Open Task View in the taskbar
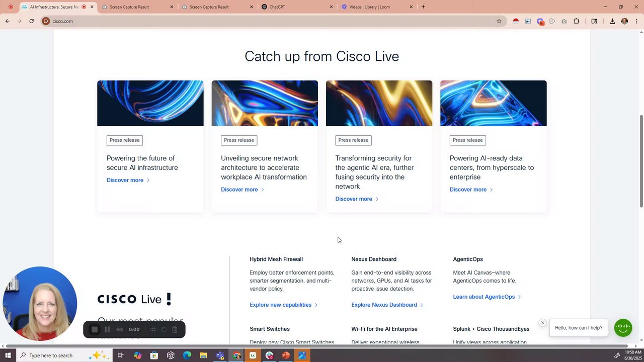The image size is (644, 362). (x=121, y=355)
